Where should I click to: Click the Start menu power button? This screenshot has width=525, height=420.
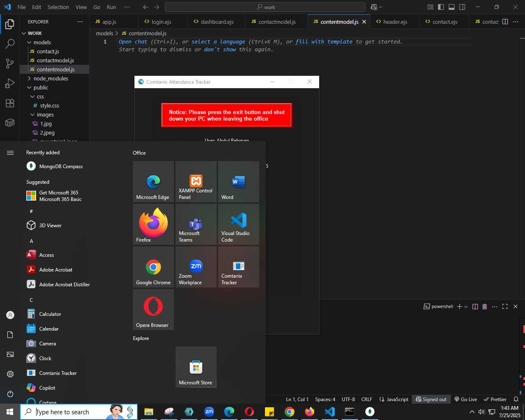pyautogui.click(x=10, y=394)
